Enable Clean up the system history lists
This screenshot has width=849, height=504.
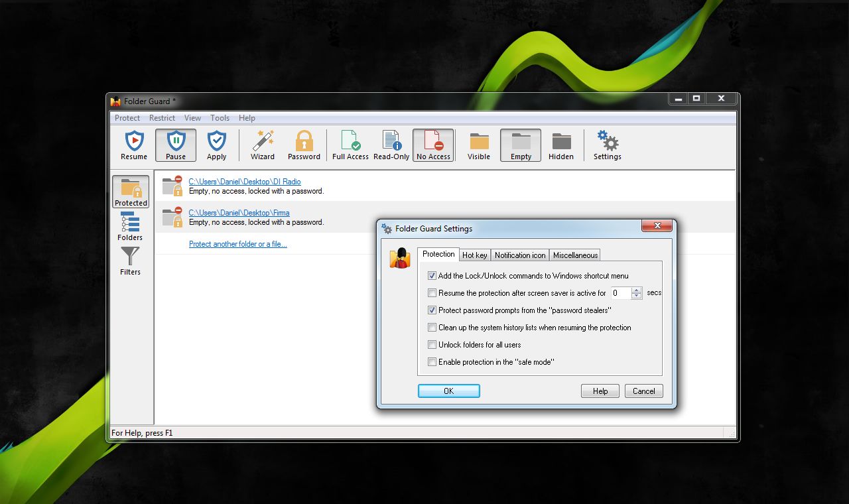coord(432,328)
